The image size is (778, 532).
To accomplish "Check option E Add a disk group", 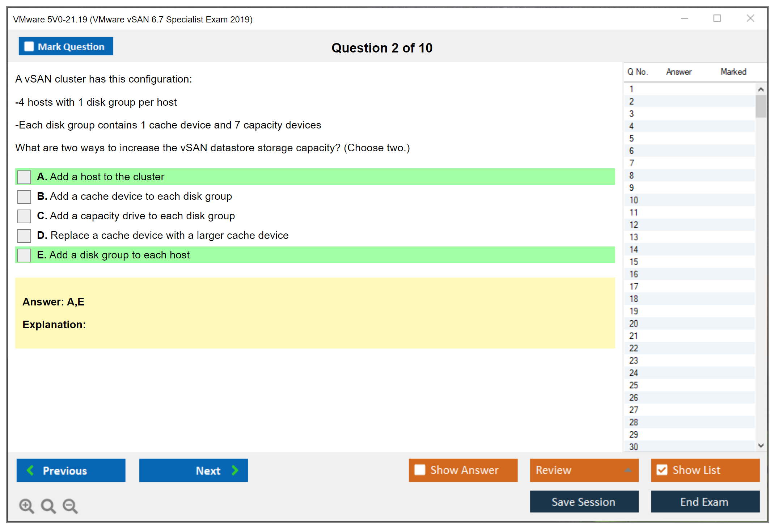I will click(x=24, y=255).
